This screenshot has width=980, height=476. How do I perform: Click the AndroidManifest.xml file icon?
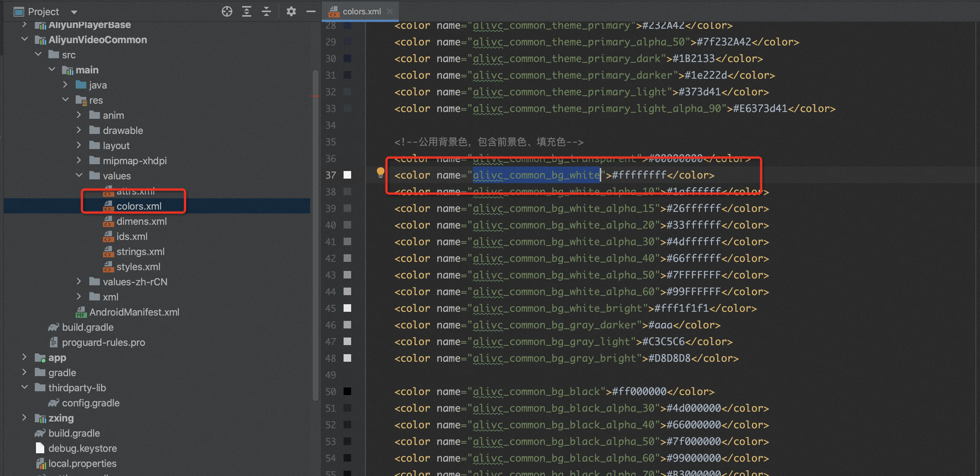81,312
